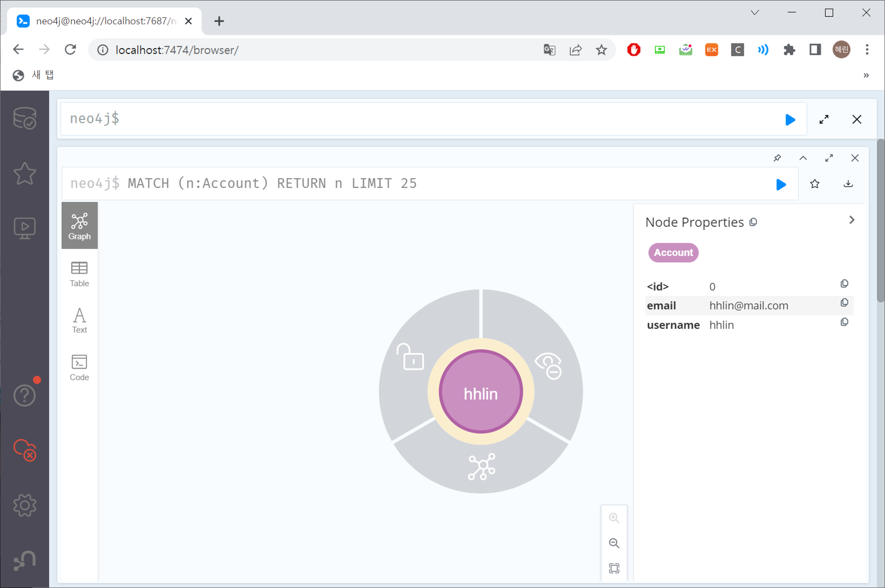Open Browser Settings gear in sidebar

[25, 505]
